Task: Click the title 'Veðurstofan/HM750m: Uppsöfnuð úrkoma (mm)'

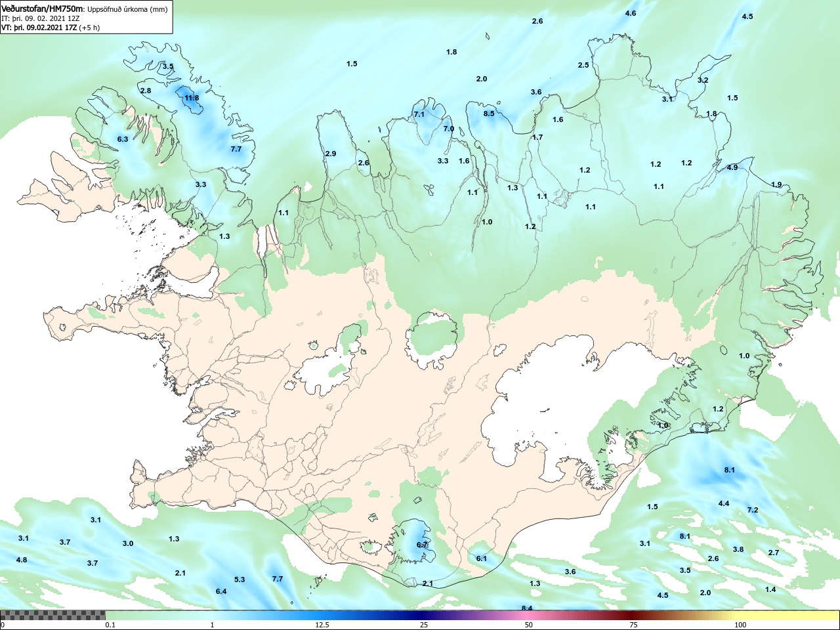Action: pos(85,9)
